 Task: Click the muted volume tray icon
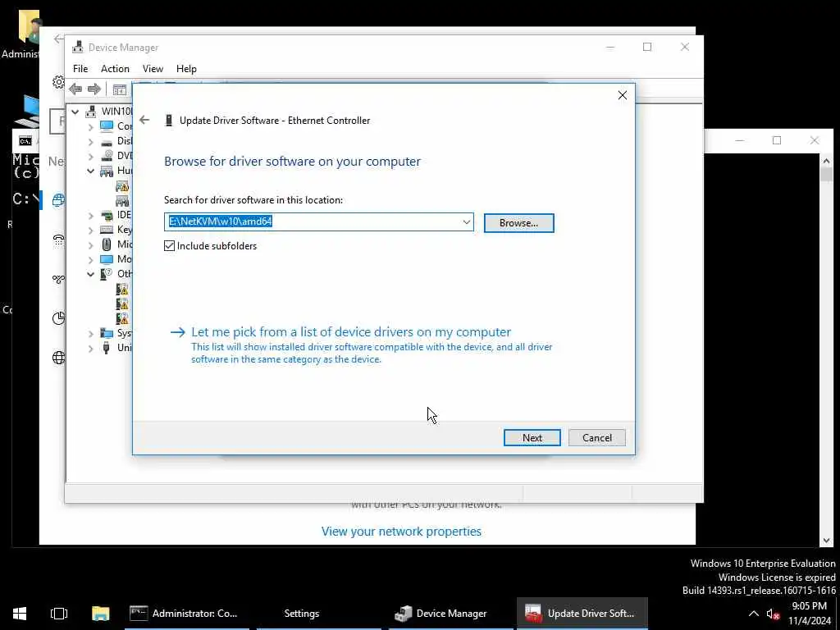click(773, 614)
